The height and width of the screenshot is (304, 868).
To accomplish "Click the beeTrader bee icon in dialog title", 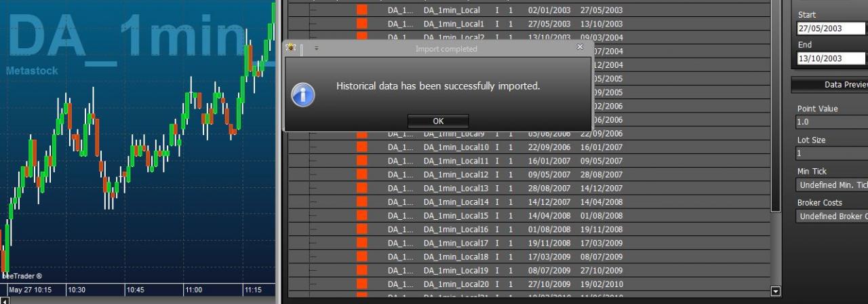I will [x=292, y=48].
